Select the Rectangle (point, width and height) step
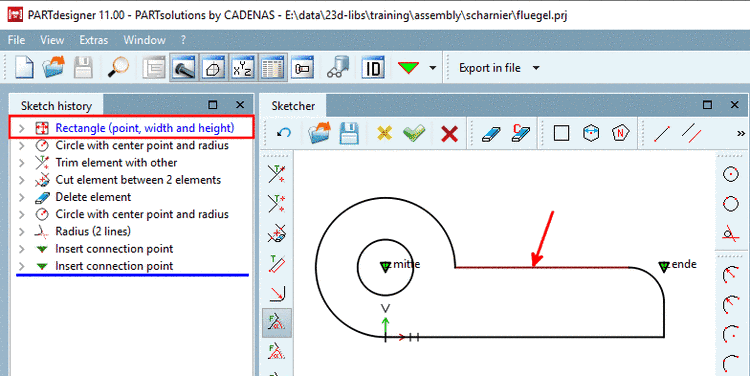Screen dimensions: 750x376 pyautogui.click(x=144, y=128)
